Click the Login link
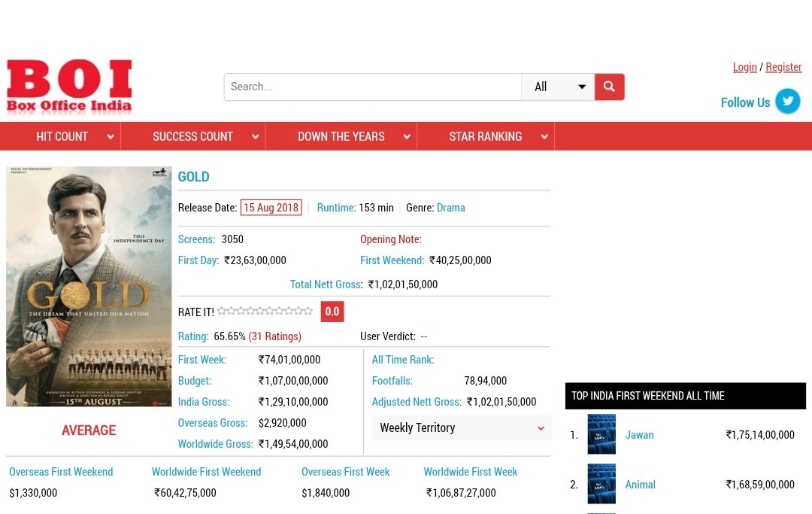 [x=744, y=67]
